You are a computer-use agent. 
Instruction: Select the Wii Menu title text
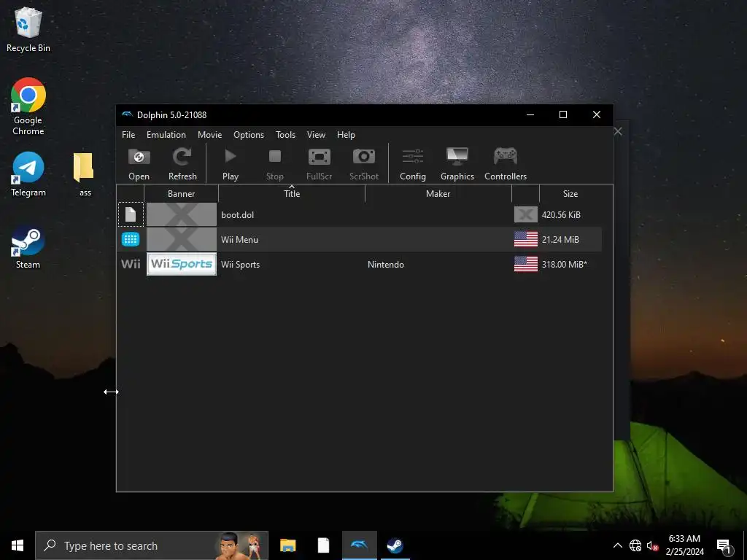pos(239,239)
